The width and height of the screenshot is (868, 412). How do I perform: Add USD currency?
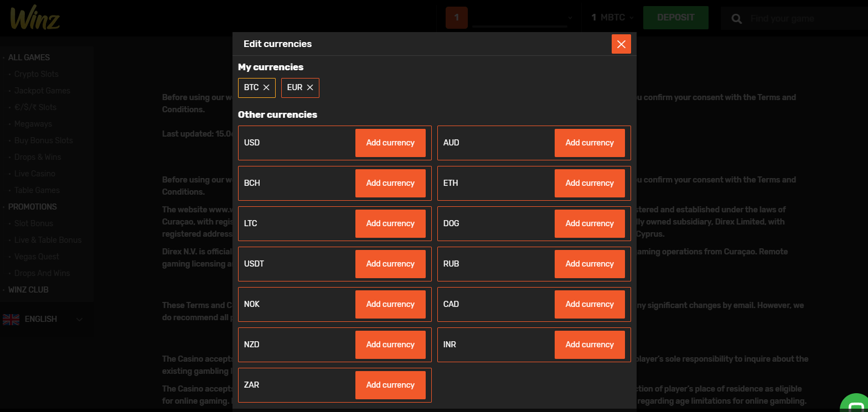point(390,143)
